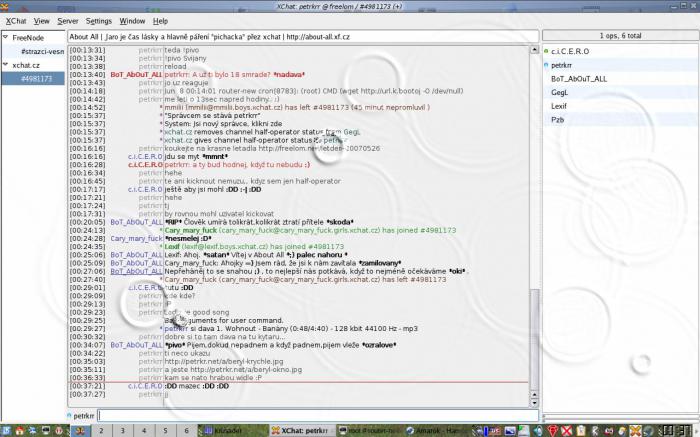Image resolution: width=700 pixels, height=437 pixels.
Task: Switch to virtual desktop 4
Action: click(144, 431)
